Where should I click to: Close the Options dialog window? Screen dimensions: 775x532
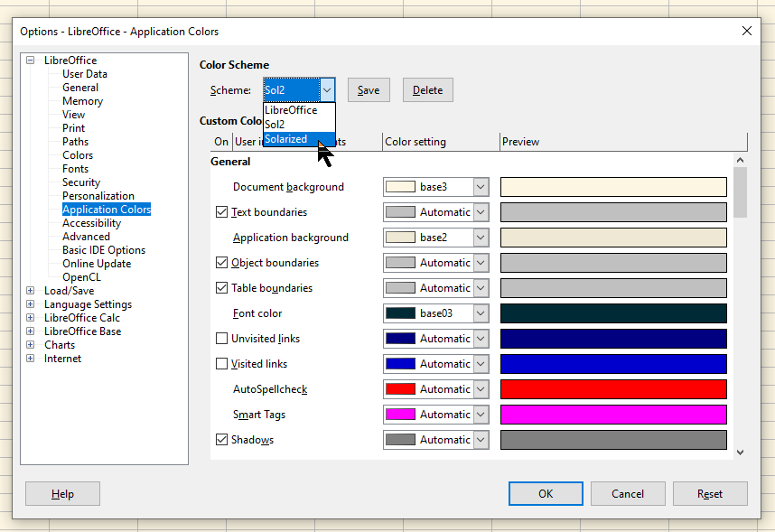point(747,31)
